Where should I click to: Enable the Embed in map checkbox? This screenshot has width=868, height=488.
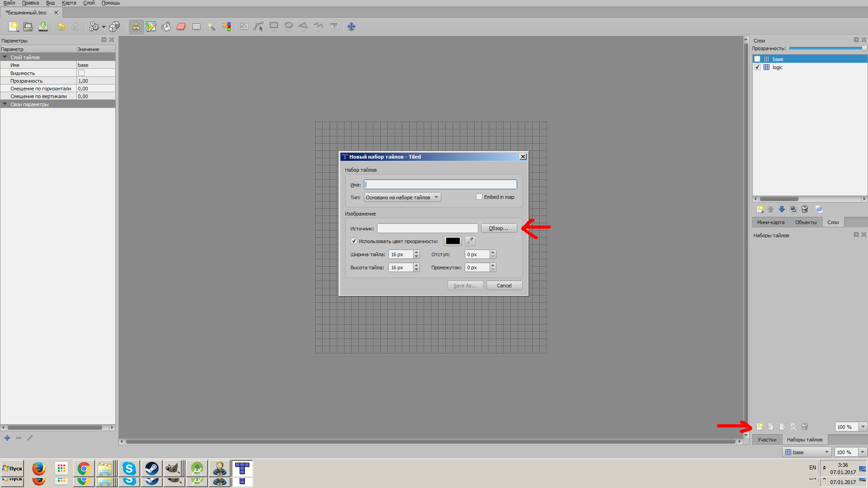pos(479,197)
